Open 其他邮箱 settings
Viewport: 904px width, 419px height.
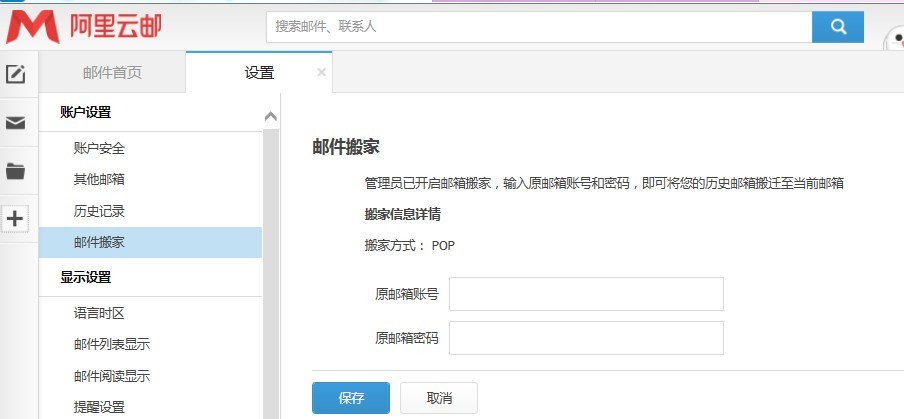[99, 179]
